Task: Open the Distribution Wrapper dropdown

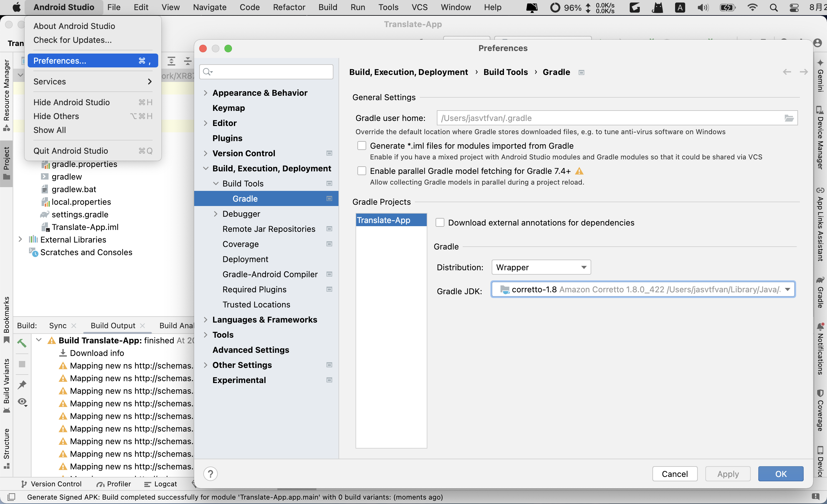Action: [x=541, y=267]
